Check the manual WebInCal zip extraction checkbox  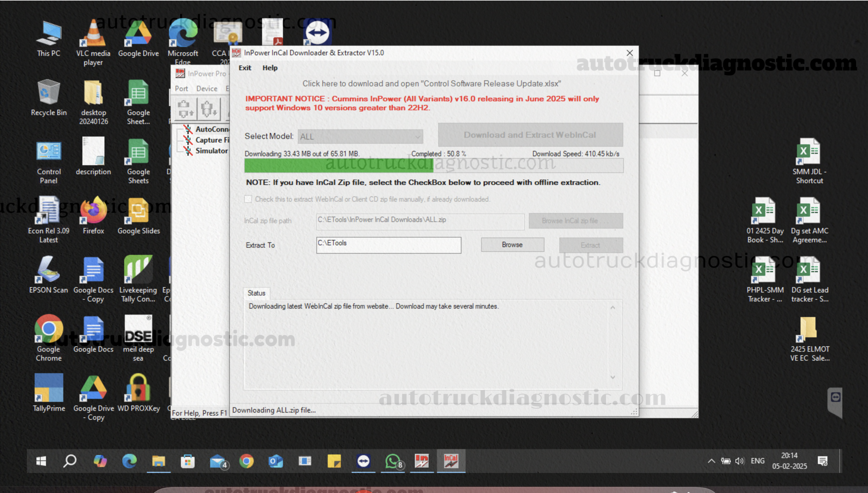coord(248,199)
